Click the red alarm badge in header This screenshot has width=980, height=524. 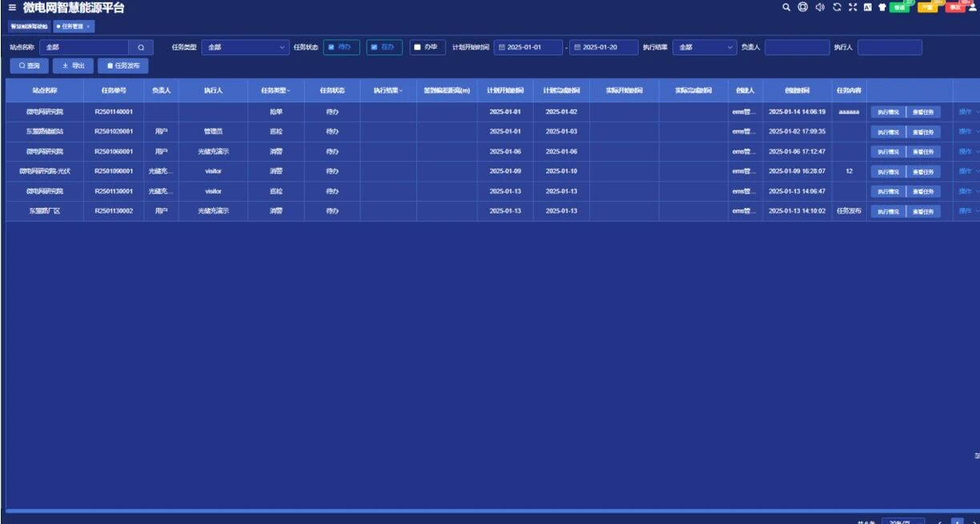pyautogui.click(x=955, y=7)
